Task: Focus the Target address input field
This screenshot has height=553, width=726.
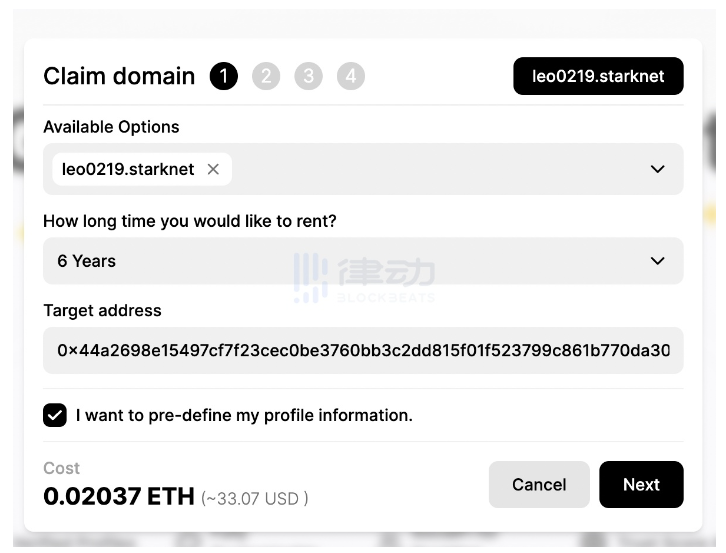Action: (363, 351)
